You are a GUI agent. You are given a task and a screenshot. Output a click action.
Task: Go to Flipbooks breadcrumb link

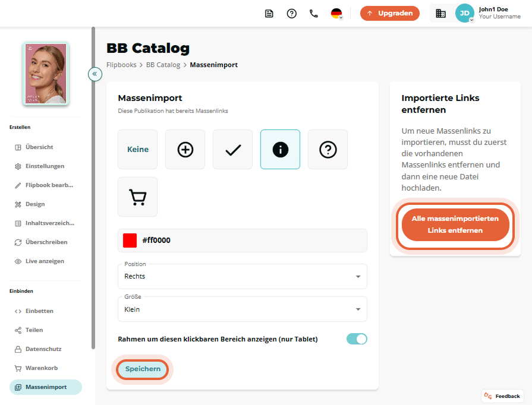pos(121,65)
